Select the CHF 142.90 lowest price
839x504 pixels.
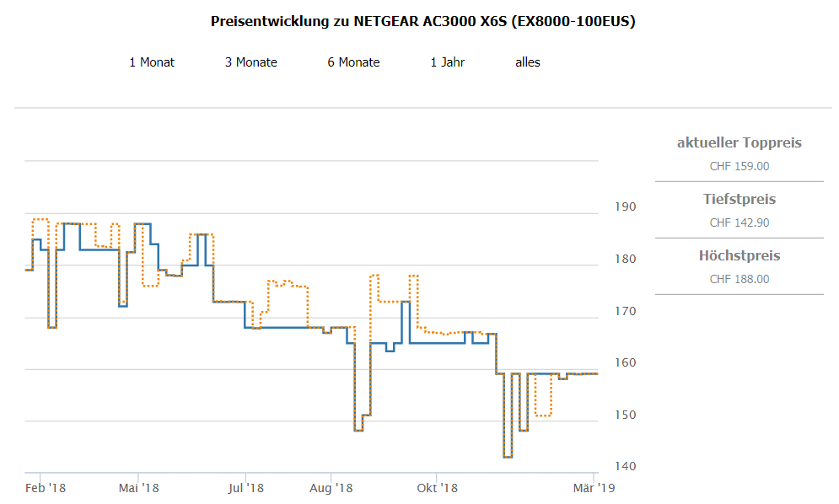click(739, 223)
